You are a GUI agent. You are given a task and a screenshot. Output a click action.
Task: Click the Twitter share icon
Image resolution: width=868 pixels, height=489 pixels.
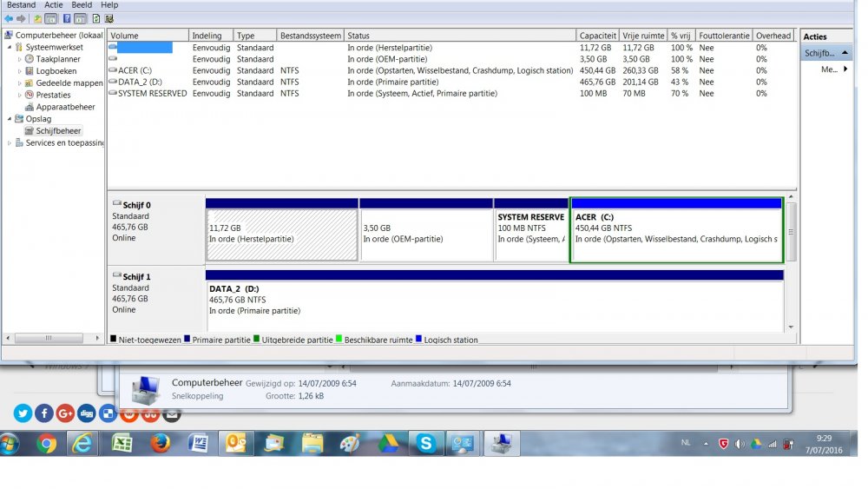pos(23,413)
